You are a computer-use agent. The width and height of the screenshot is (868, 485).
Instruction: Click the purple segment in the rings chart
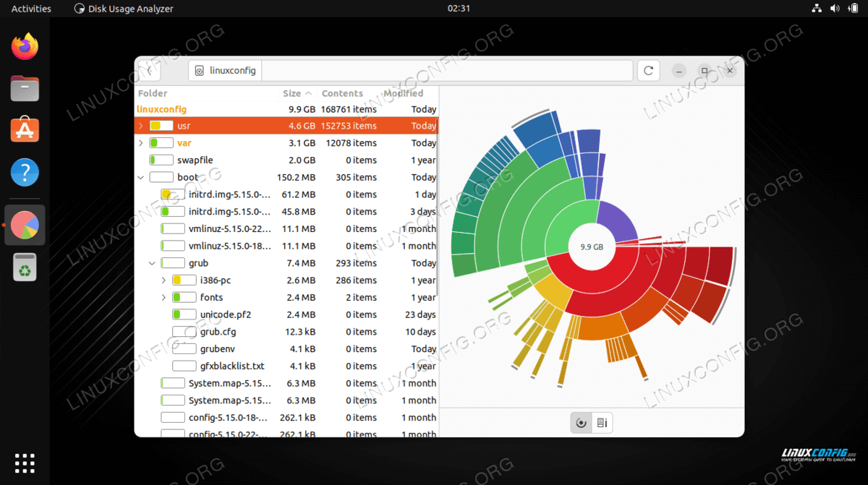click(x=617, y=223)
